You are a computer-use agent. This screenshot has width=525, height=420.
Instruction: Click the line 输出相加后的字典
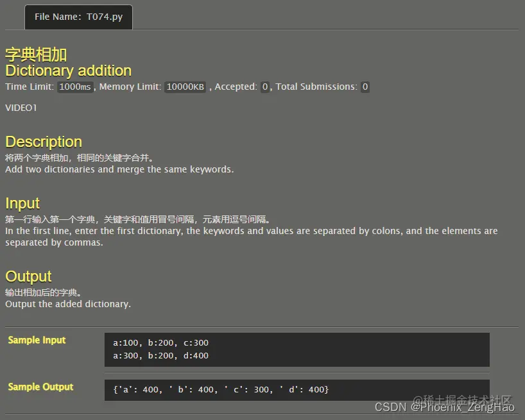[x=43, y=292]
